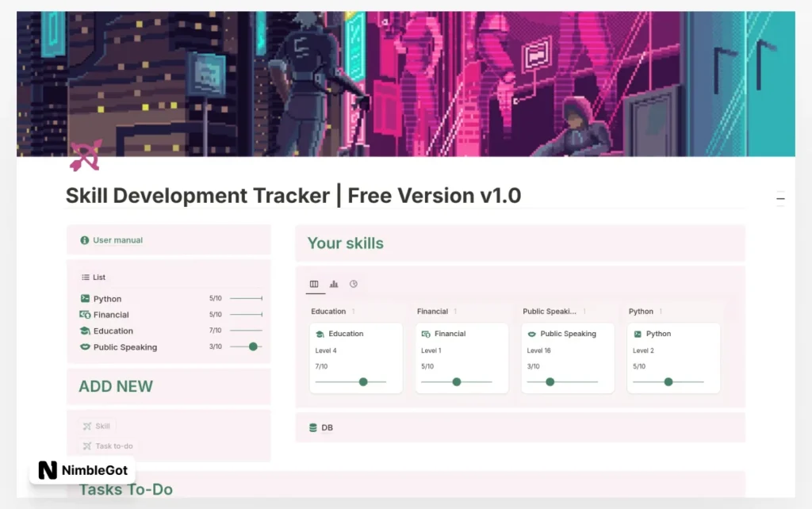
Task: Click the Financial money icon in list
Action: click(85, 314)
